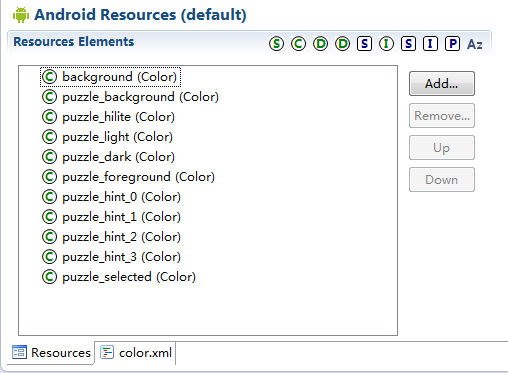Toggle the square S filter right after round I
Viewport: 508px width, 373px height.
point(408,44)
